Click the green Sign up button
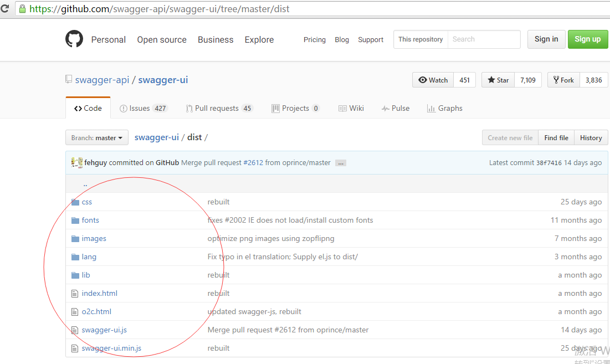 pyautogui.click(x=587, y=39)
